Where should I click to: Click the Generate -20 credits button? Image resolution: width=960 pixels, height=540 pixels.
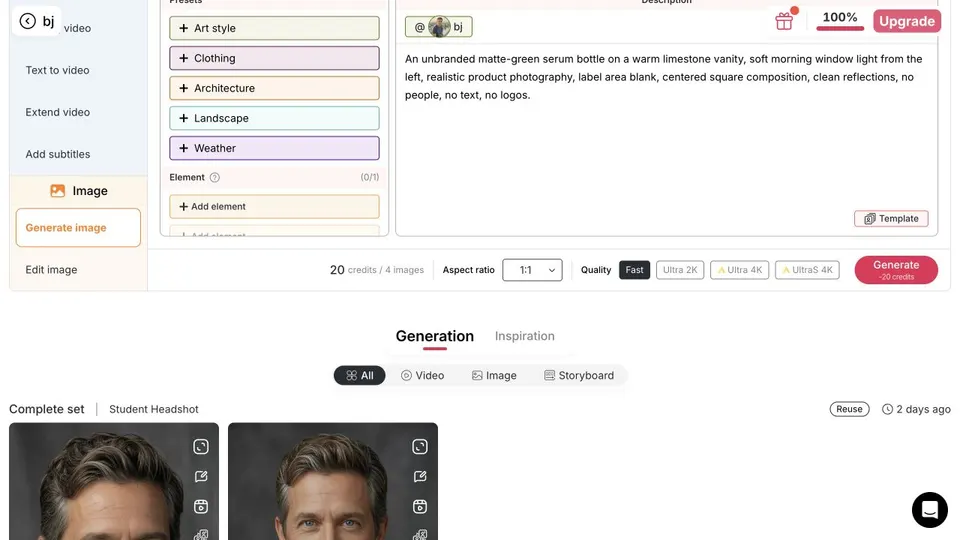tap(896, 270)
